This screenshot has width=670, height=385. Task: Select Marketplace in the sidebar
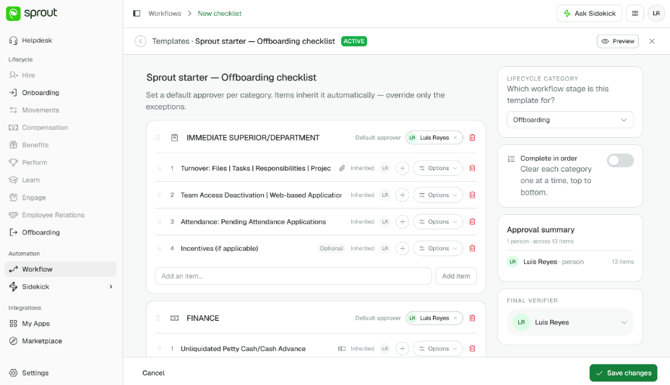tap(42, 341)
